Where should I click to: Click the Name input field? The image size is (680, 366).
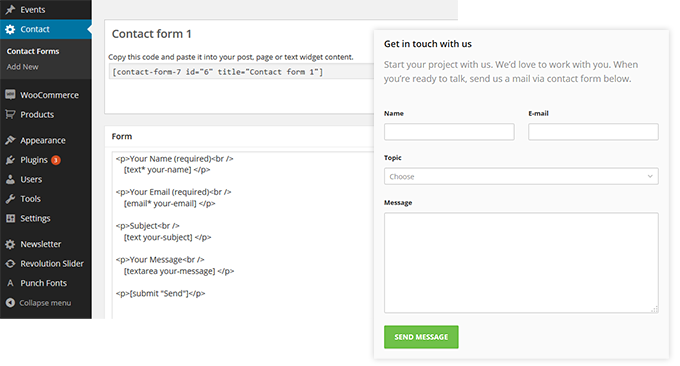coord(449,132)
